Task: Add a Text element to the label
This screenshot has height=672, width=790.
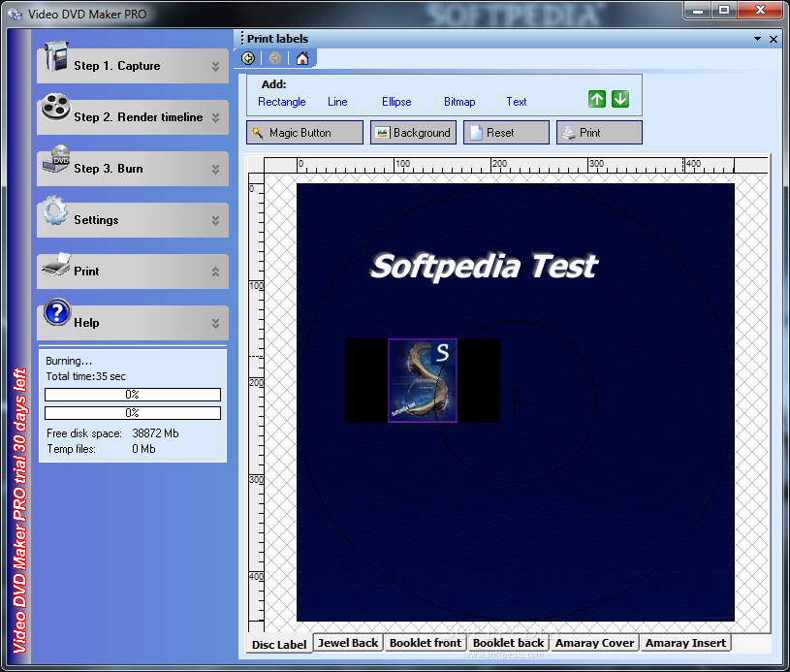Action: (517, 102)
